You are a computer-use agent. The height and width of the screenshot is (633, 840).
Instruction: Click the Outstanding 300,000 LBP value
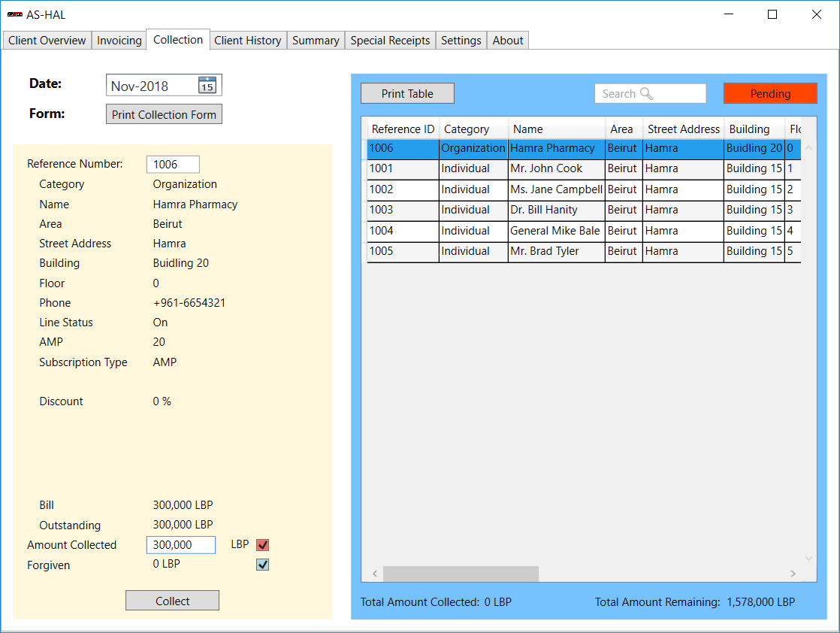point(183,525)
